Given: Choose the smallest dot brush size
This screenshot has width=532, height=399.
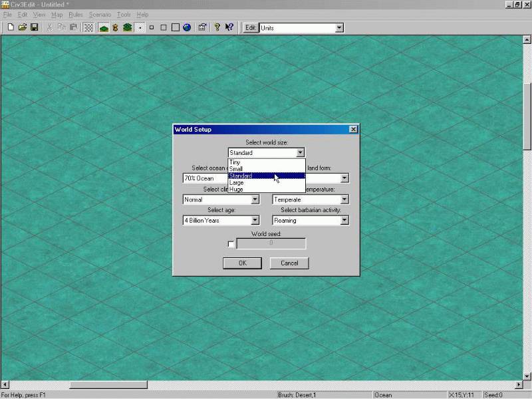Looking at the screenshot, I should click(x=140, y=27).
